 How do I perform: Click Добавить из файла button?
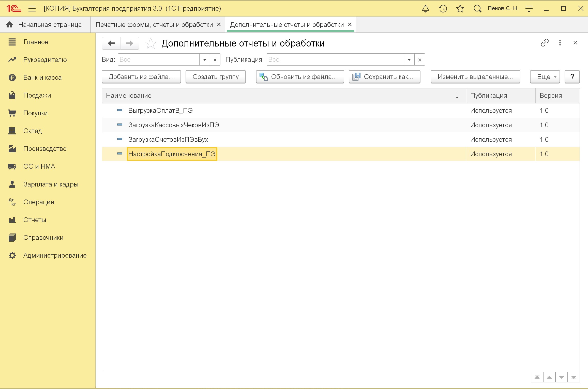coord(141,77)
